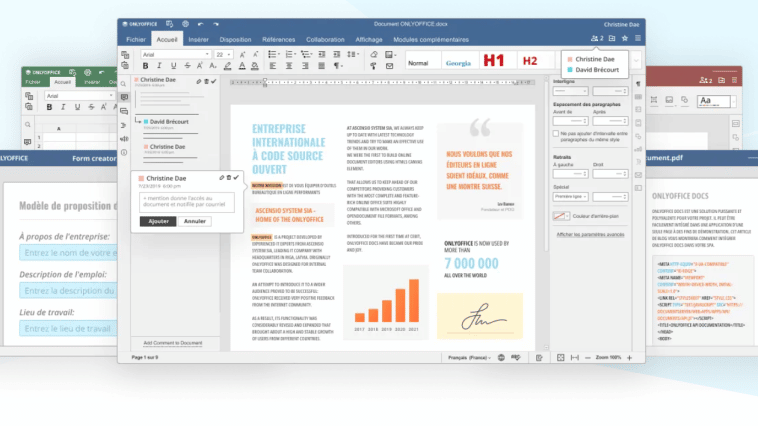This screenshot has height=426, width=758.
Task: Justify the paragraph text
Action: click(321, 66)
